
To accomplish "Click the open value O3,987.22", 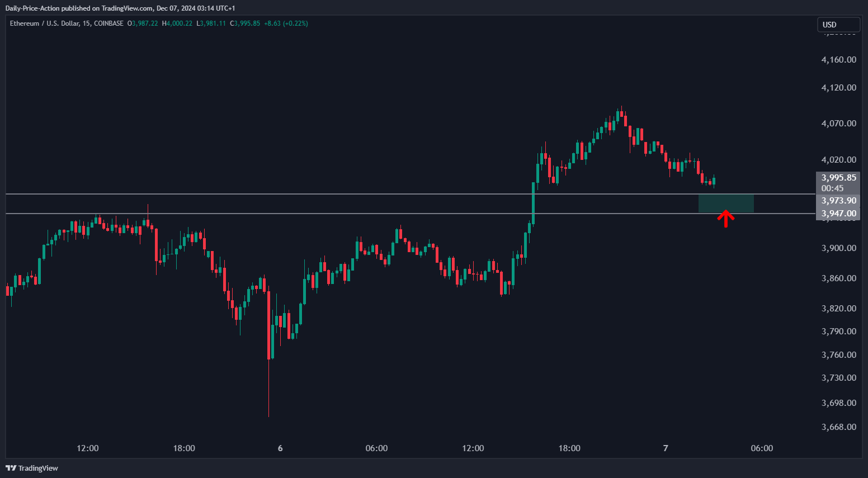I will click(143, 23).
